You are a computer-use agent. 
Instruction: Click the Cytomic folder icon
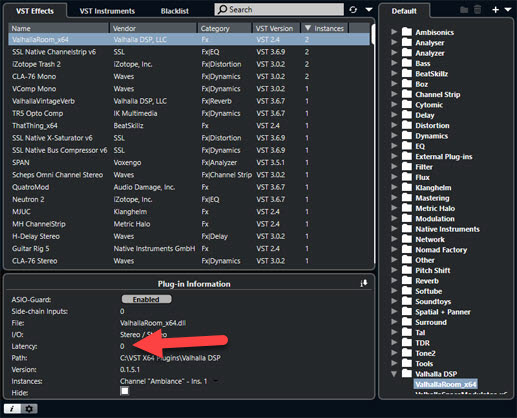pyautogui.click(x=407, y=104)
